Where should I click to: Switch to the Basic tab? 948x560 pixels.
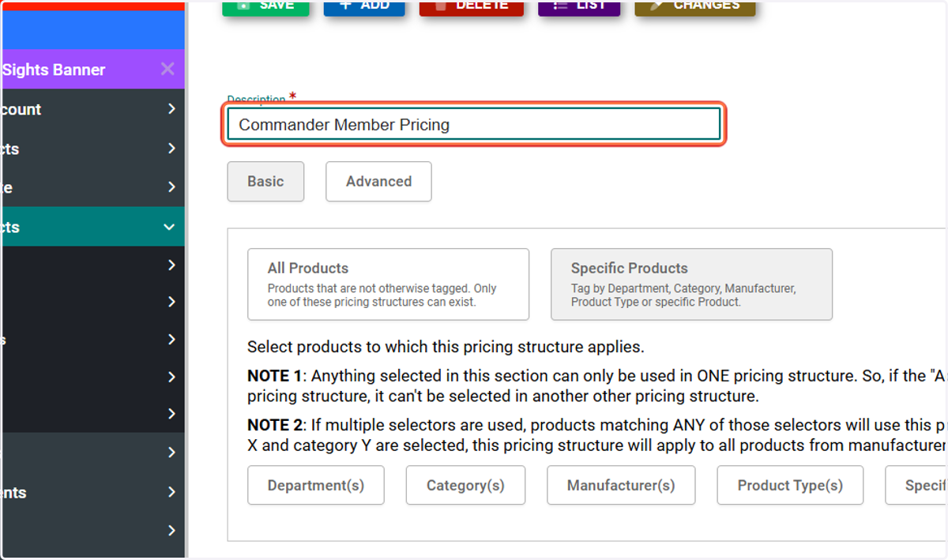click(265, 182)
